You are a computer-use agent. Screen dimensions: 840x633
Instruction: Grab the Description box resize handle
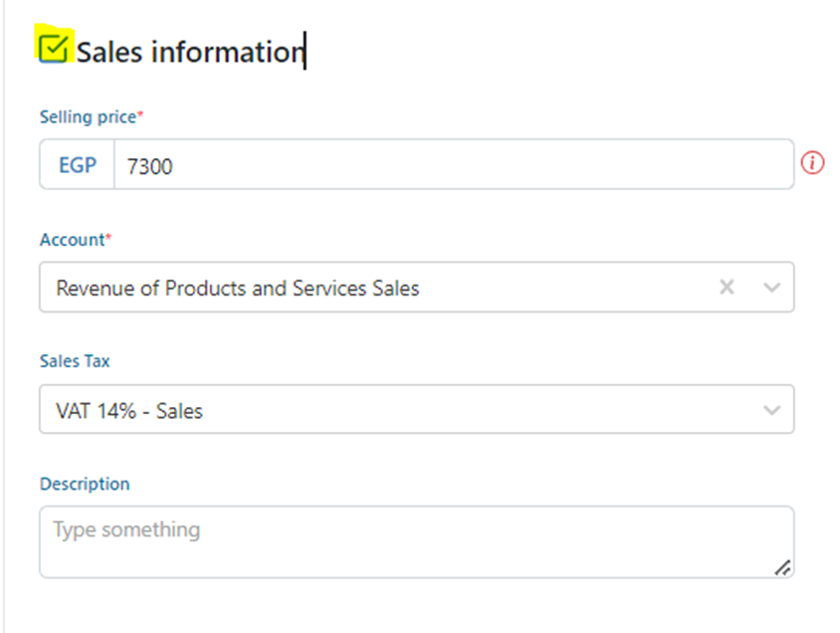pos(782,567)
